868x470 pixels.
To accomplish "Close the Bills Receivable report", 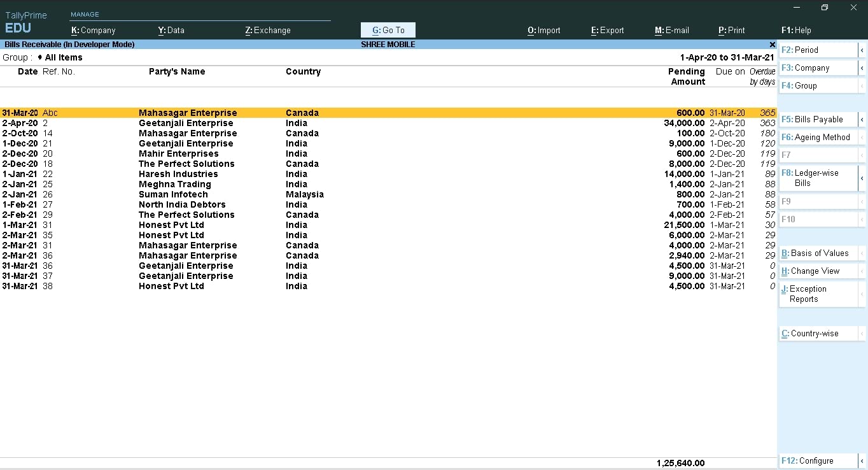I will tap(772, 45).
